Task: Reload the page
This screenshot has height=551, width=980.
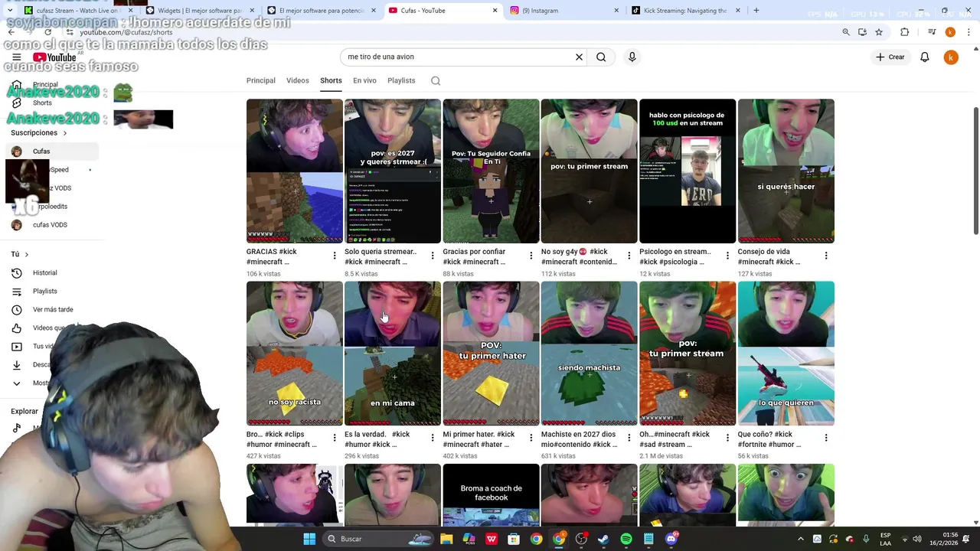Action: pos(47,32)
